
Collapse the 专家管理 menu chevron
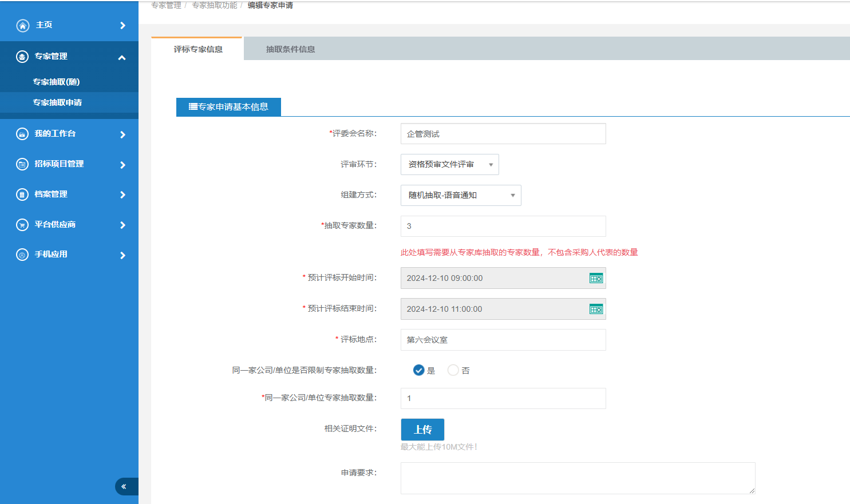[x=122, y=57]
